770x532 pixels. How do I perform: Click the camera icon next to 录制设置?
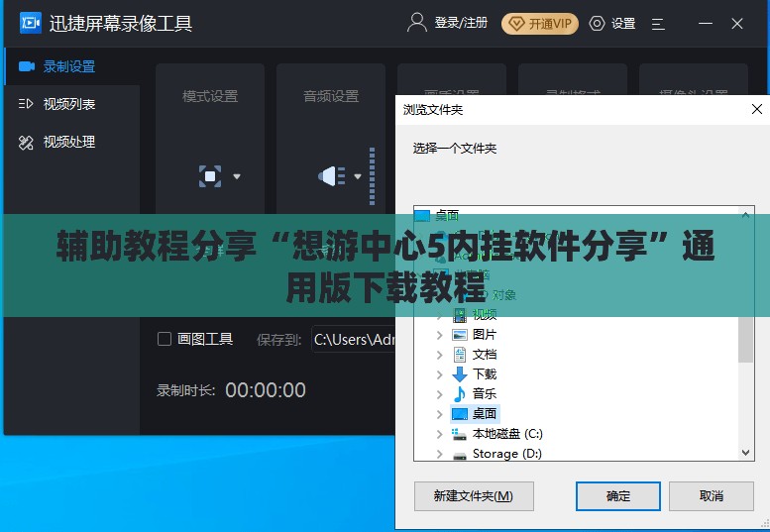tap(27, 66)
